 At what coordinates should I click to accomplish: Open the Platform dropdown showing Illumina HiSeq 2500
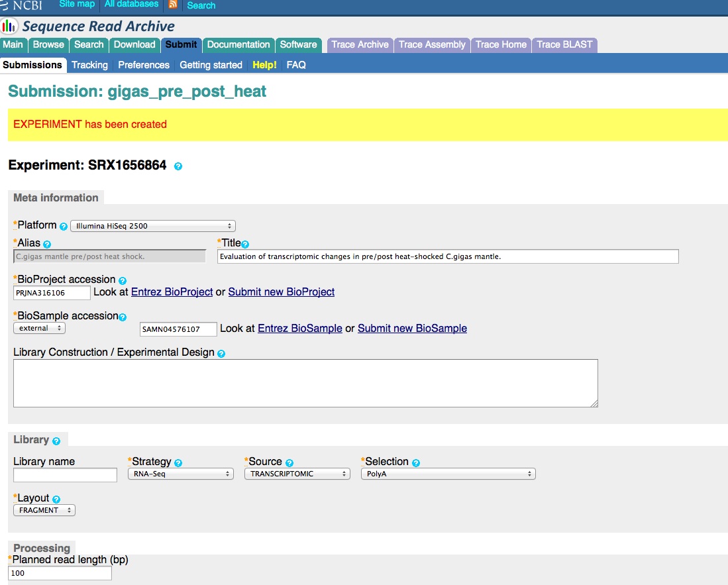(x=153, y=226)
